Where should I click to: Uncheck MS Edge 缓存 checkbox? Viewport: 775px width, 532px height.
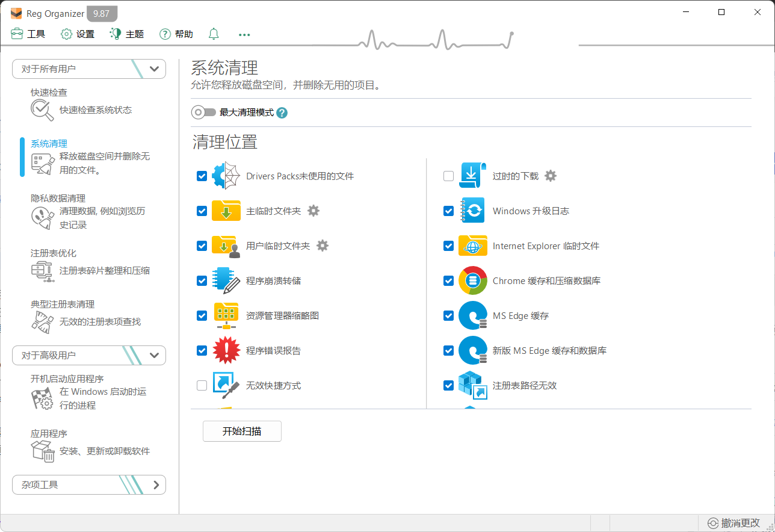coord(448,316)
